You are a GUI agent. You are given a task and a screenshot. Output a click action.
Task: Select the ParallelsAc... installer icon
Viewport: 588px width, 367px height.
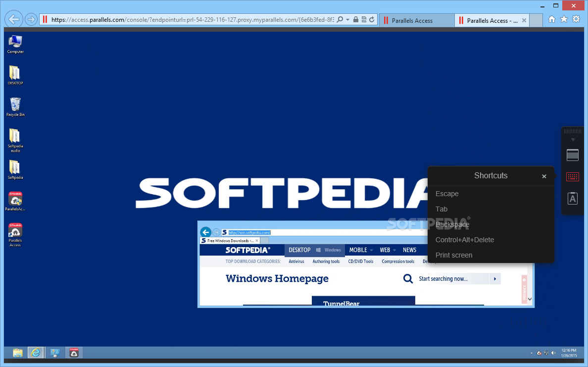[x=15, y=202]
